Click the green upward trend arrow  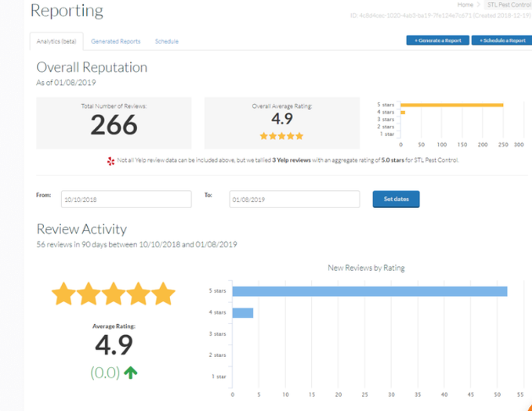[130, 373]
